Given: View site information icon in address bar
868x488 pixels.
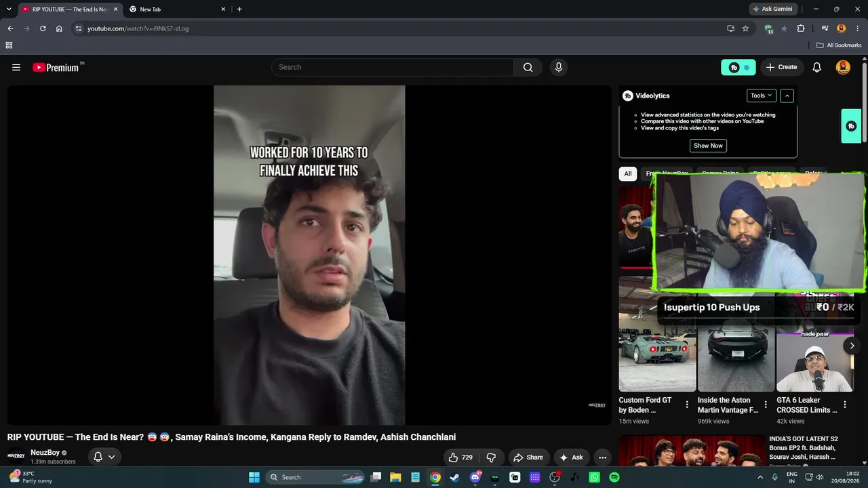Looking at the screenshot, I should tap(78, 28).
